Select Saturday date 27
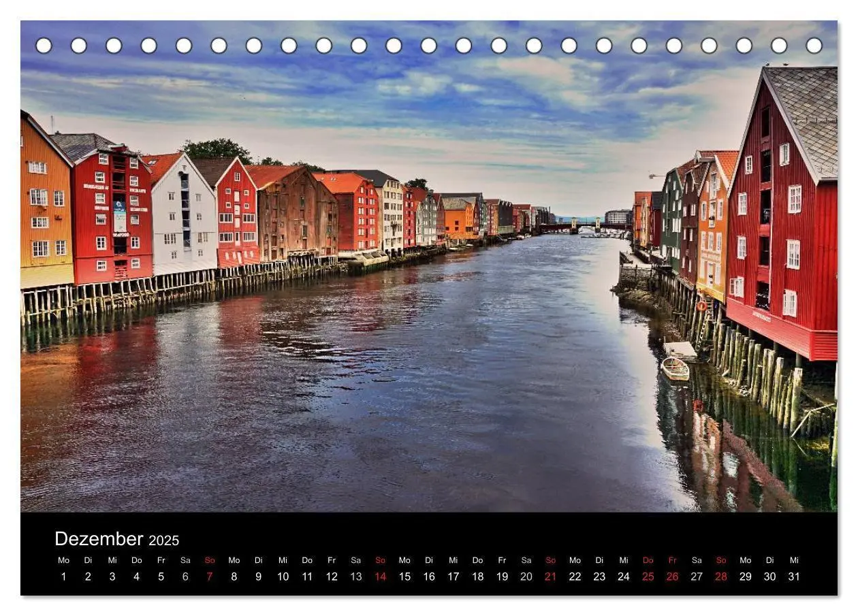 [697, 577]
